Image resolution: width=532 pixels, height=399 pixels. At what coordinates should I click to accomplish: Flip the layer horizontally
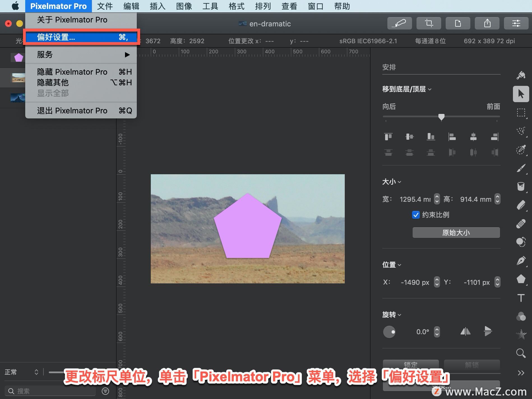(x=465, y=332)
